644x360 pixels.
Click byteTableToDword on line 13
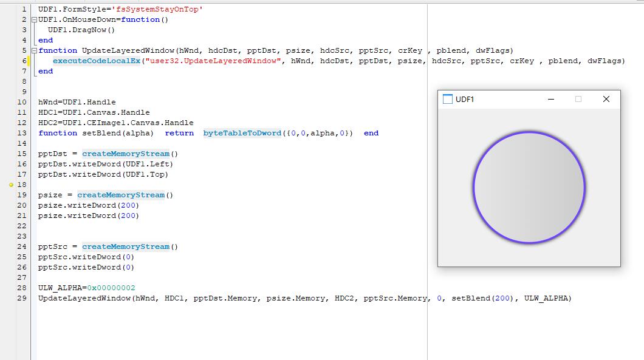242,133
